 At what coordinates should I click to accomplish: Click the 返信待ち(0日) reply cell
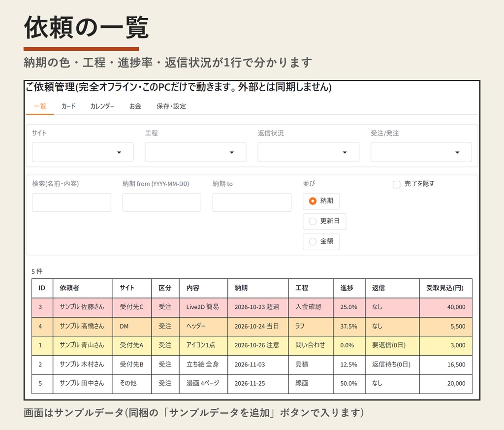tap(392, 364)
